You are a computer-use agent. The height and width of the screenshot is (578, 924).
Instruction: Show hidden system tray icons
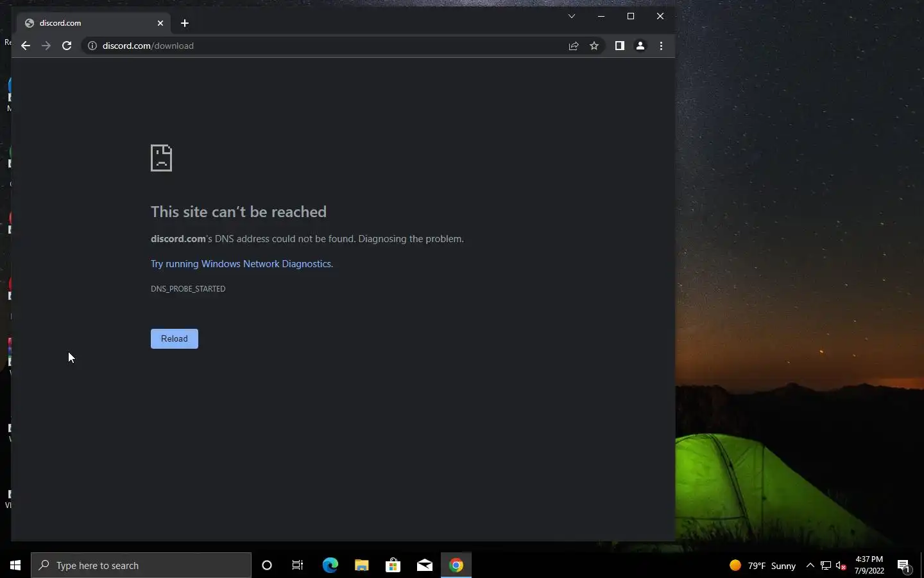pyautogui.click(x=810, y=566)
